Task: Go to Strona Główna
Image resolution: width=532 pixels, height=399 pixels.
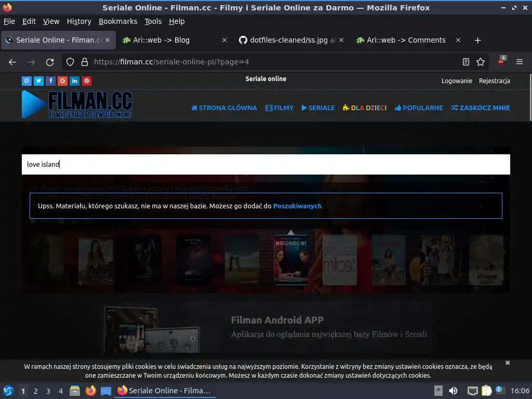Action: (x=224, y=108)
